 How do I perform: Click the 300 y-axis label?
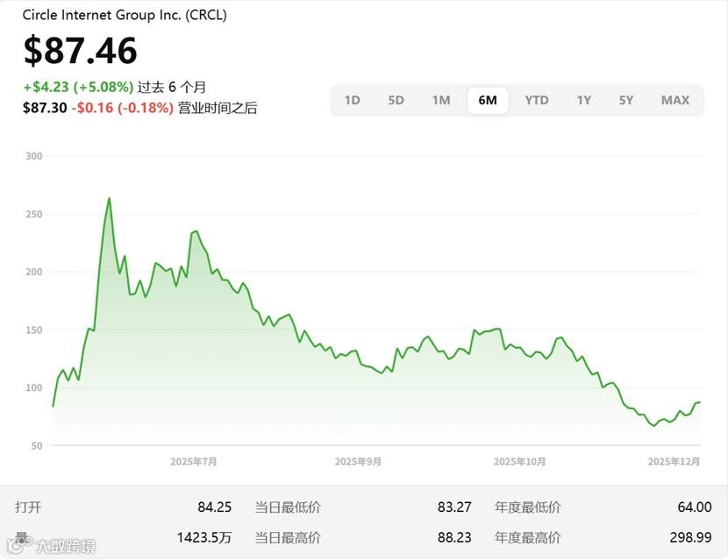34,156
